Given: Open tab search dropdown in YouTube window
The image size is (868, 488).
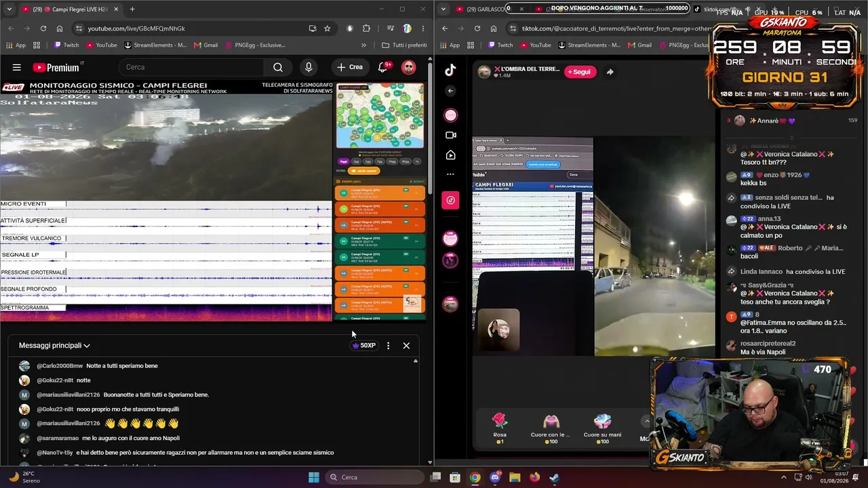Looking at the screenshot, I should tap(9, 9).
